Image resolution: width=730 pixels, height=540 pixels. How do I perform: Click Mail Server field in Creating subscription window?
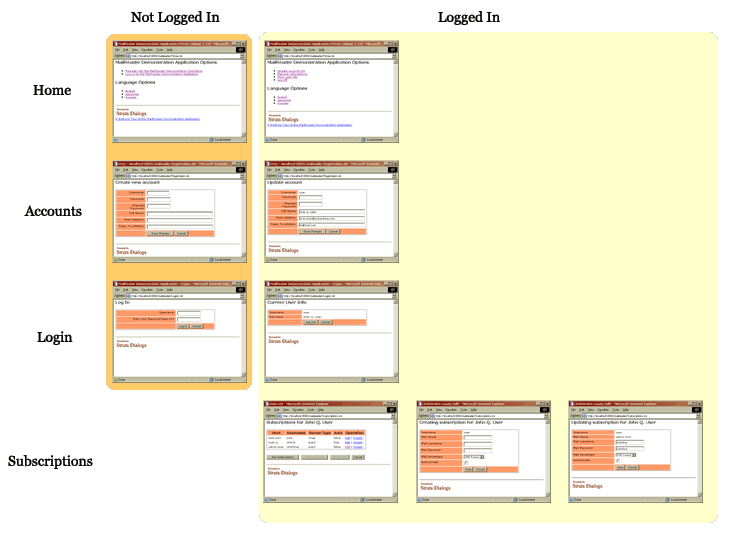[x=478, y=438]
